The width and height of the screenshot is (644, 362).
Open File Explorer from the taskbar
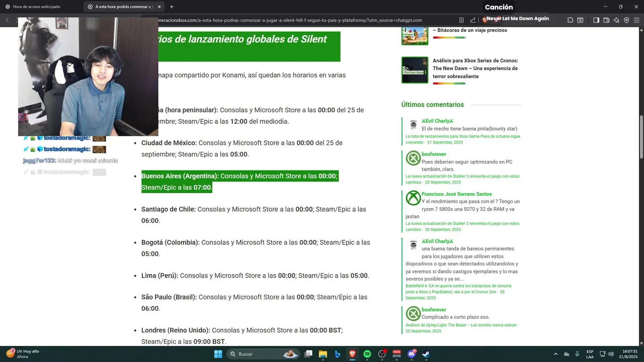pos(323,354)
